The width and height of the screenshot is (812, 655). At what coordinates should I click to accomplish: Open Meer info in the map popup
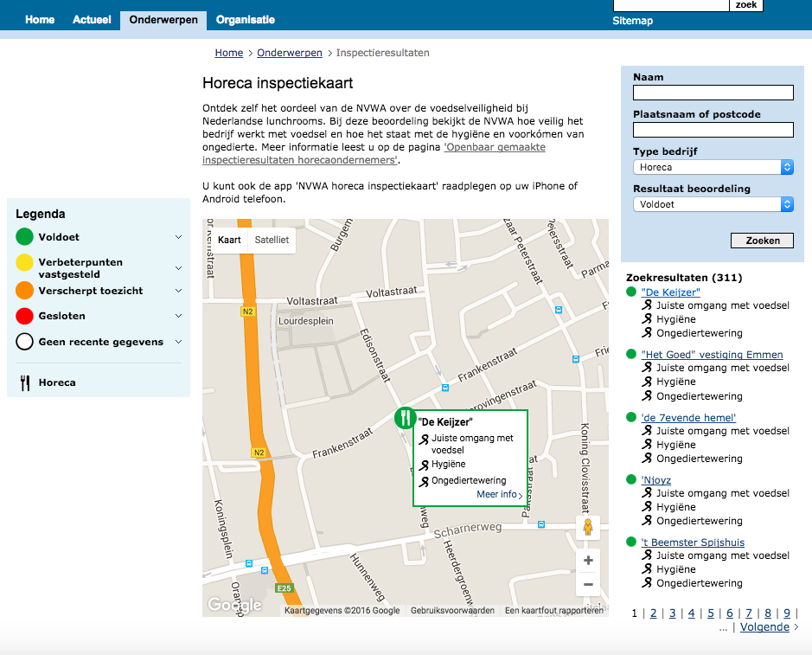[x=499, y=494]
